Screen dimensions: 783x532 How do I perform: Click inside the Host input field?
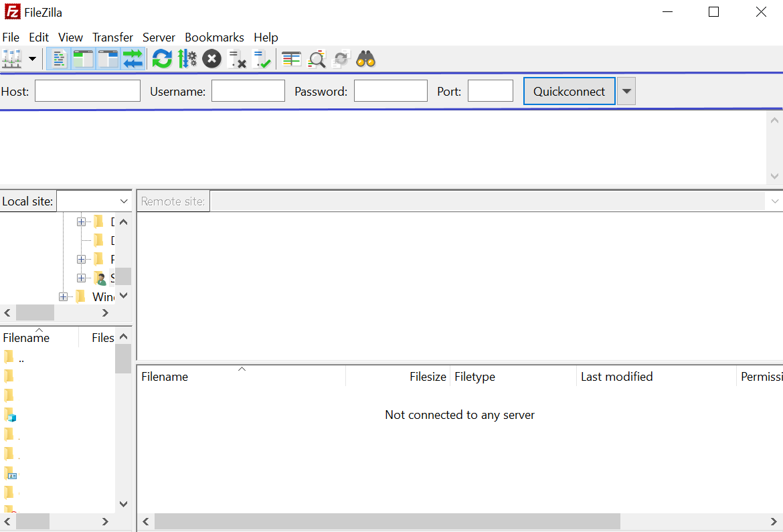(x=87, y=90)
